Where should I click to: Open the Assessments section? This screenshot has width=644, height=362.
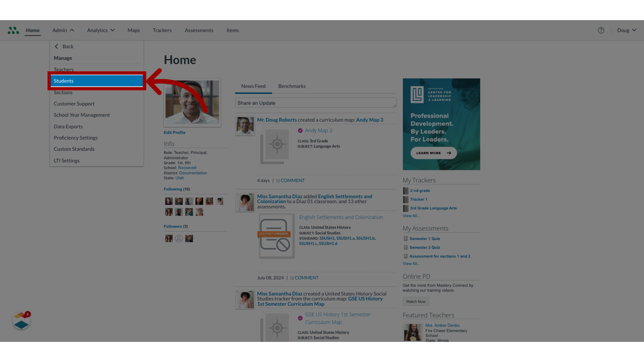click(199, 30)
